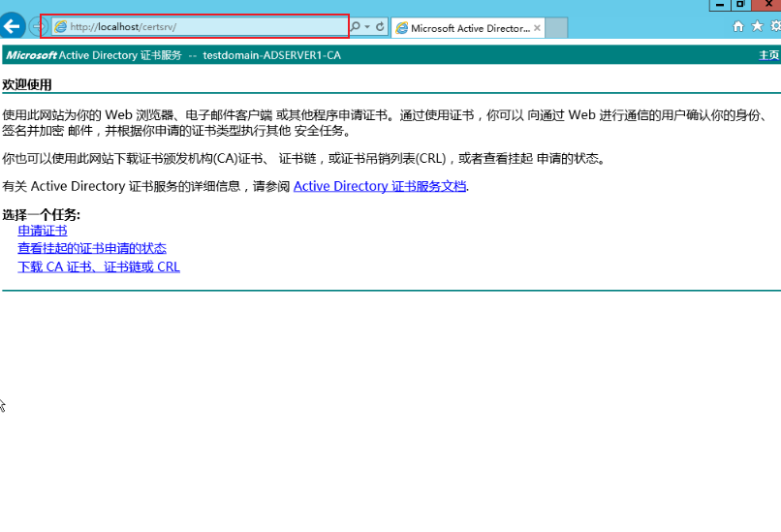
Task: Open the Tools gear icon
Action: coord(775,26)
